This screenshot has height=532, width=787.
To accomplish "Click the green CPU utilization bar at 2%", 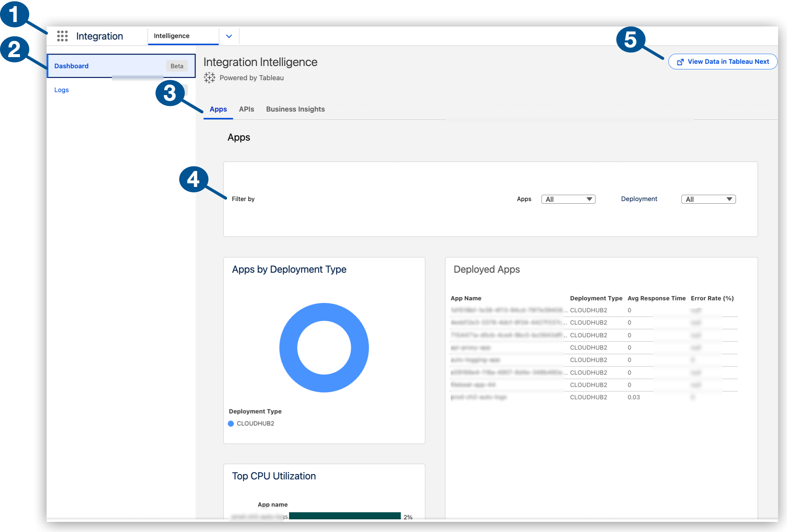I will pyautogui.click(x=344, y=517).
